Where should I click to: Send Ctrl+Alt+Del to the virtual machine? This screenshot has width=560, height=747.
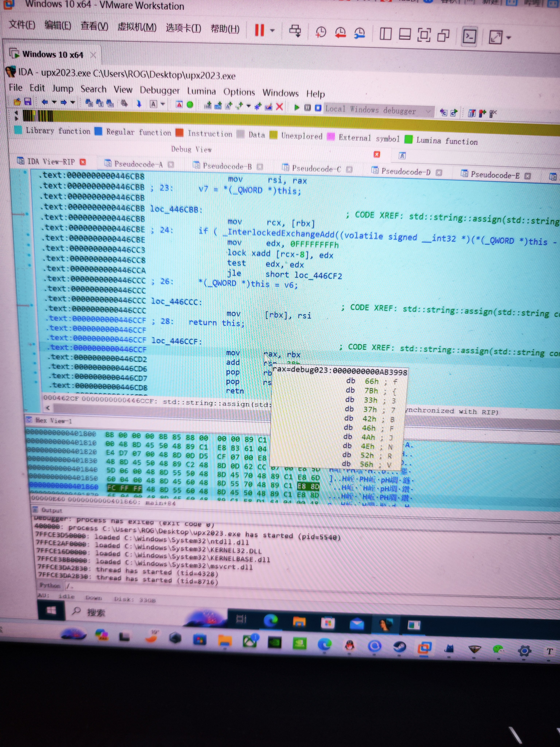click(x=295, y=31)
